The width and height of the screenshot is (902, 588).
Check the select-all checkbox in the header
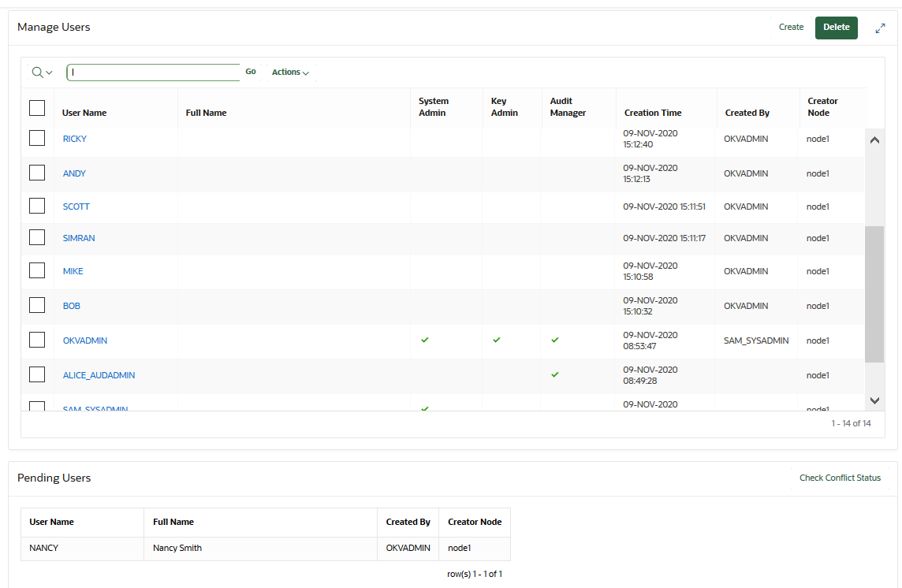coord(37,107)
